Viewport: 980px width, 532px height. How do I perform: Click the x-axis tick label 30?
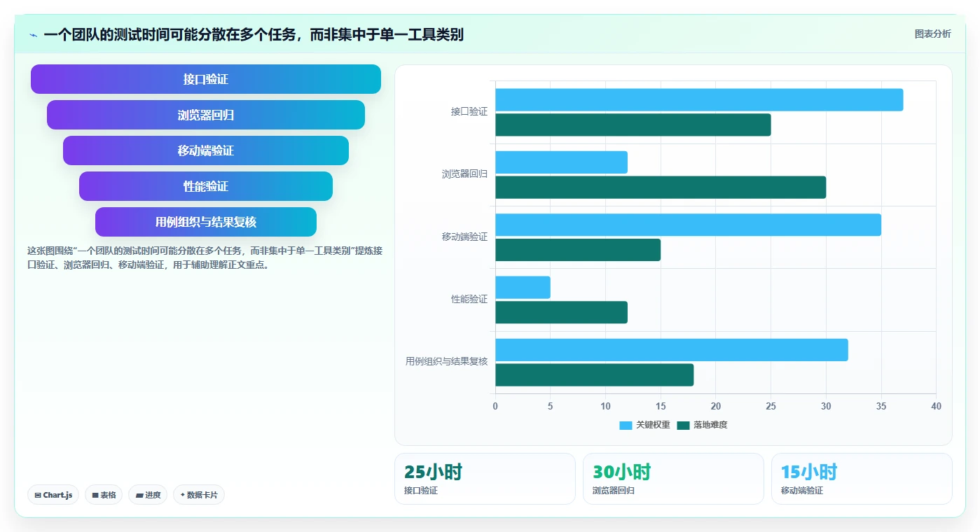[826, 407]
